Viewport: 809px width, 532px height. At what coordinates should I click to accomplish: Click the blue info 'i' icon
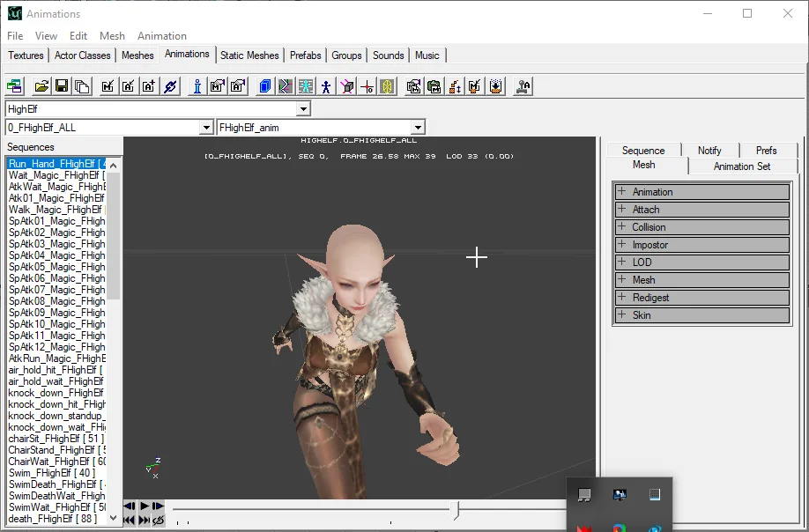coord(197,86)
